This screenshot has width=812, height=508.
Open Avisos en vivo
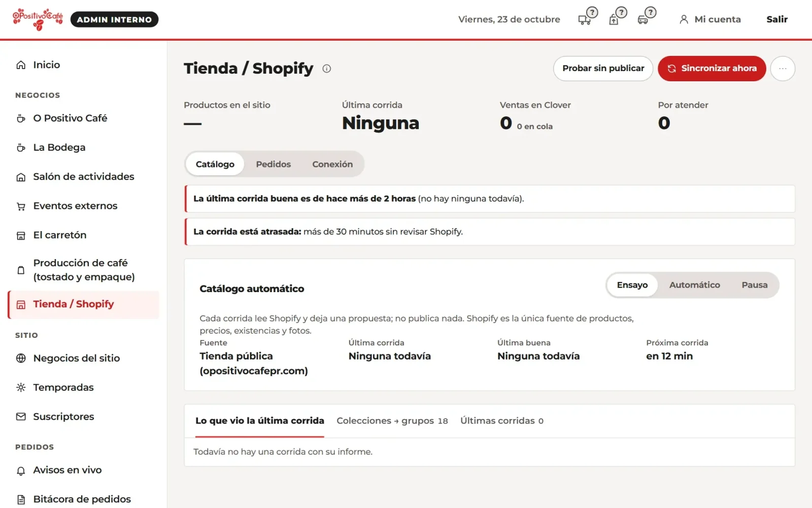(x=83, y=470)
